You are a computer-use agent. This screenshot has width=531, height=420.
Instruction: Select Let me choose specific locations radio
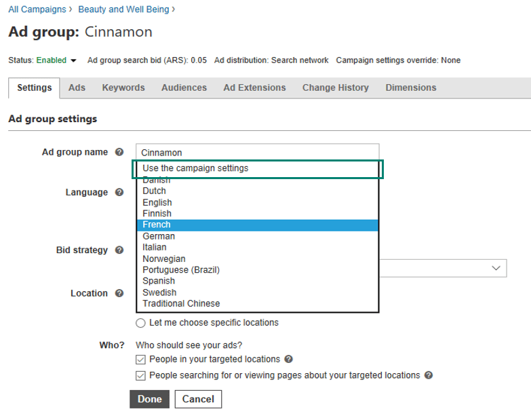tap(140, 323)
